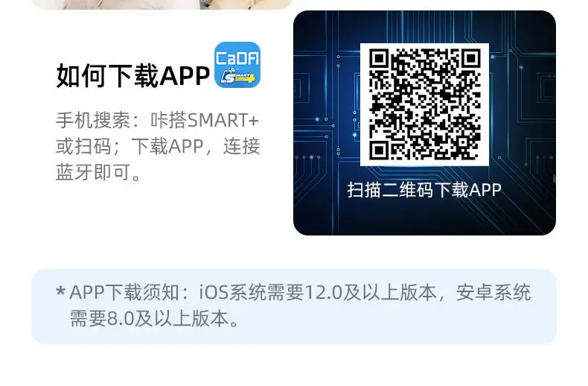Click the 咔搭SMART+ app name text
Image resolution: width=588 pixels, height=386 pixels.
(x=205, y=121)
